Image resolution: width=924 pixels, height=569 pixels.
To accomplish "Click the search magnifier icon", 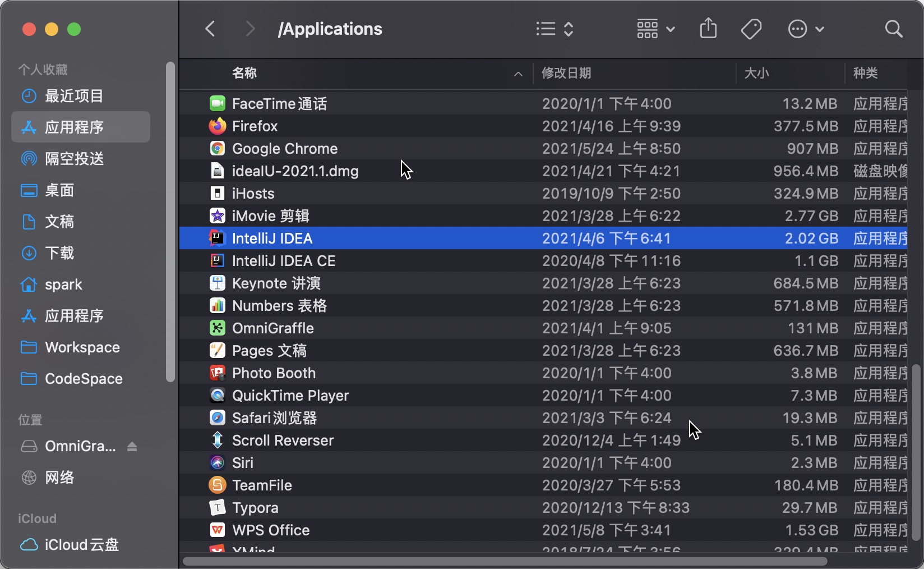I will [x=894, y=29].
